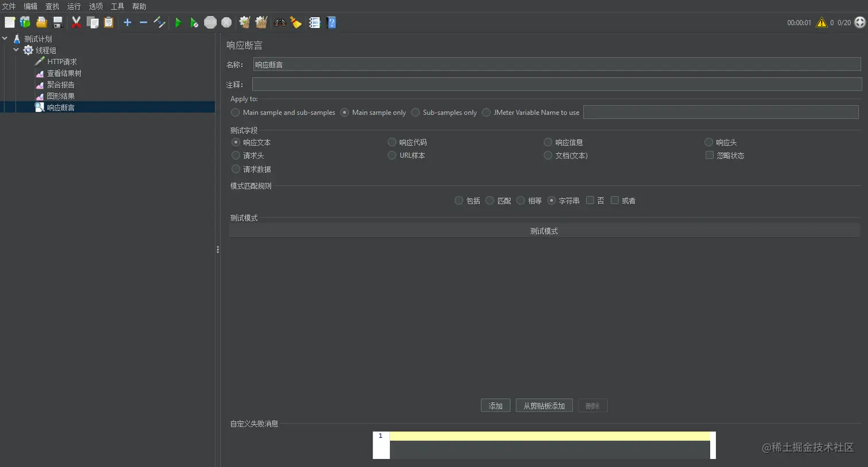Choose 响应文本 as test field

coord(235,142)
